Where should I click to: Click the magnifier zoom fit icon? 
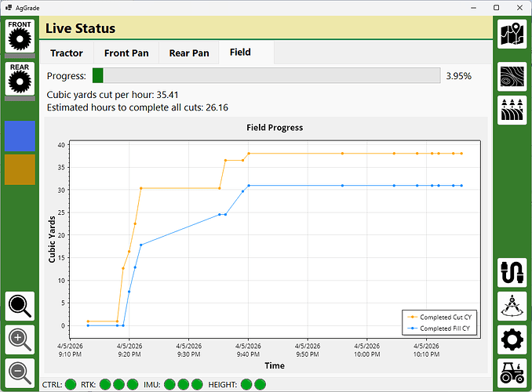pos(20,307)
